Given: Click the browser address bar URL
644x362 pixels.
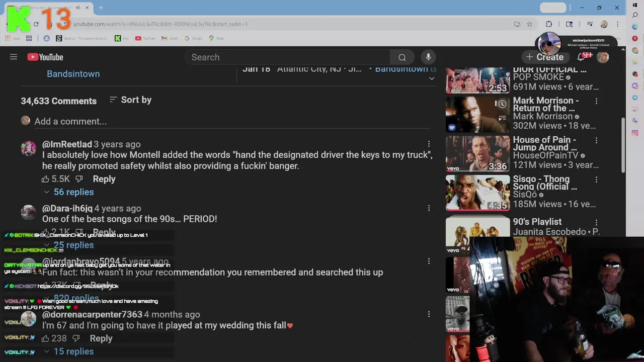Looking at the screenshot, I should click(160, 24).
